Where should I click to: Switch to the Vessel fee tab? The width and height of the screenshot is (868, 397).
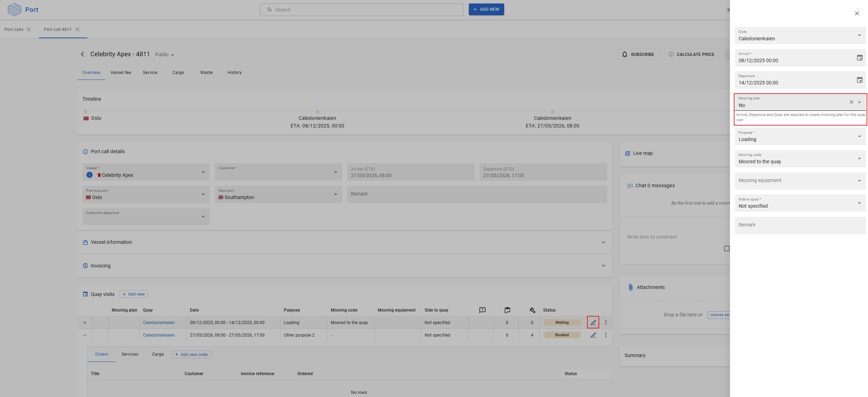click(x=121, y=73)
